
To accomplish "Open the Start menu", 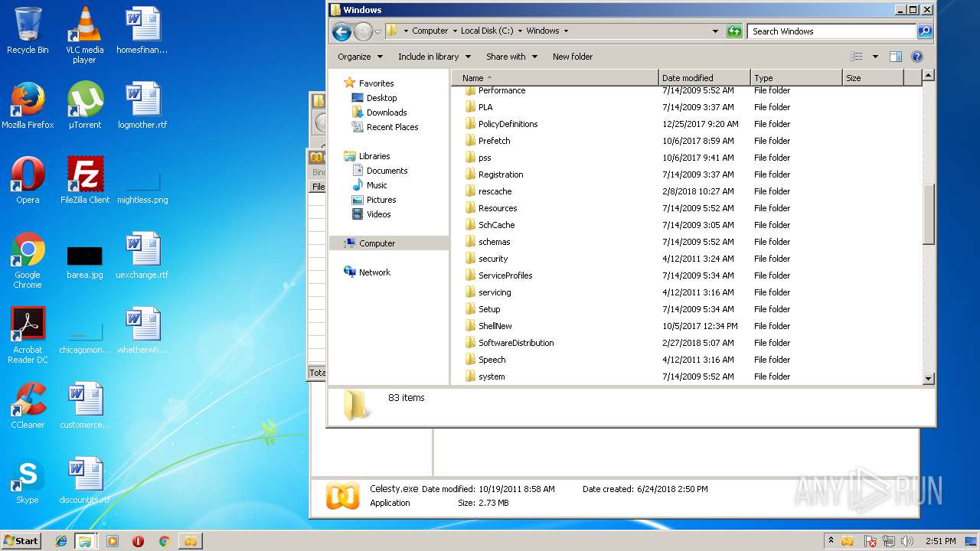I will (21, 541).
